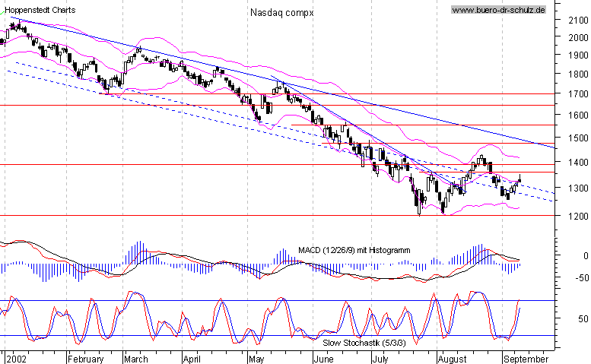Click the 1500 price axis label
The width and height of the screenshot is (591, 364).
[x=578, y=138]
